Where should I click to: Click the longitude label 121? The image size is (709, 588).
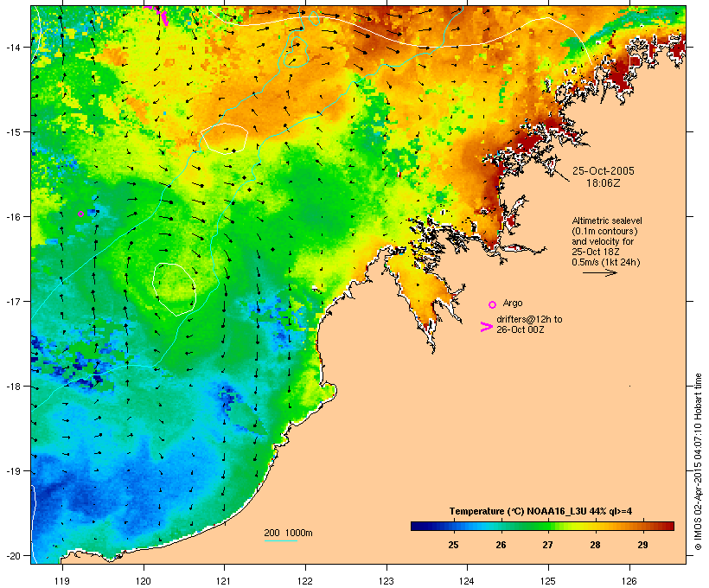(224, 581)
